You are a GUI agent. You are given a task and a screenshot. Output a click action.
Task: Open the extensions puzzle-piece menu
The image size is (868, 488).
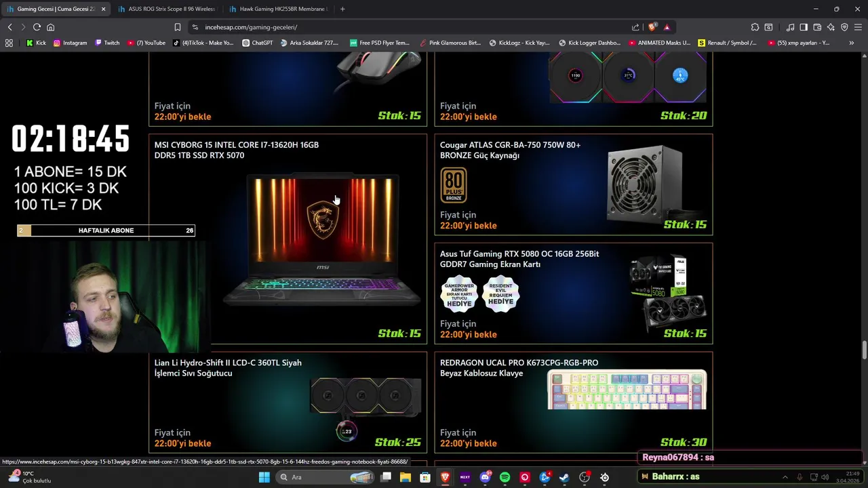(755, 27)
